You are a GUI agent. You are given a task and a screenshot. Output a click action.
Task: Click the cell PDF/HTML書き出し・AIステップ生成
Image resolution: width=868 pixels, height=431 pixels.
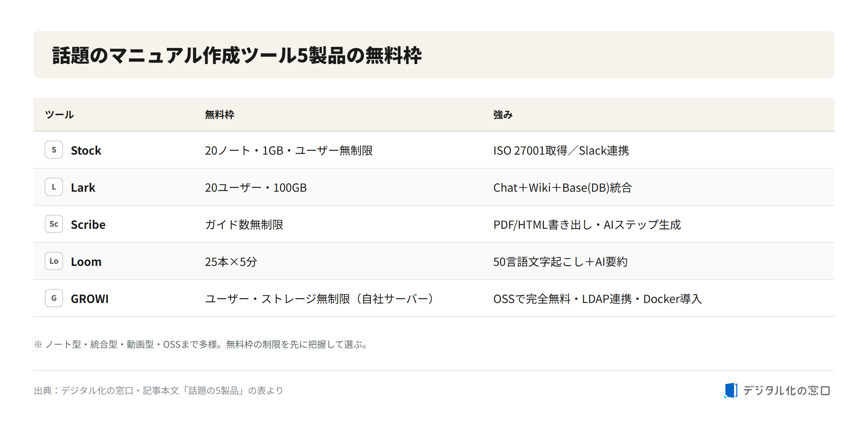point(587,225)
